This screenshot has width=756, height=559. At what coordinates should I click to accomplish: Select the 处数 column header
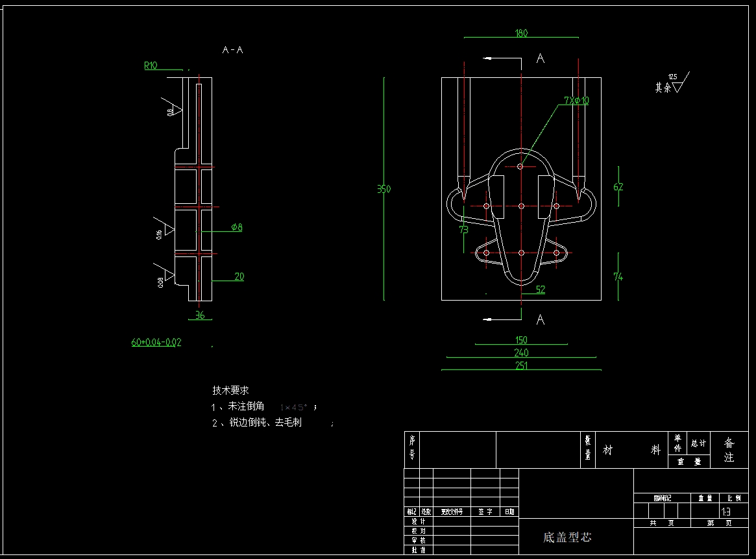click(426, 512)
